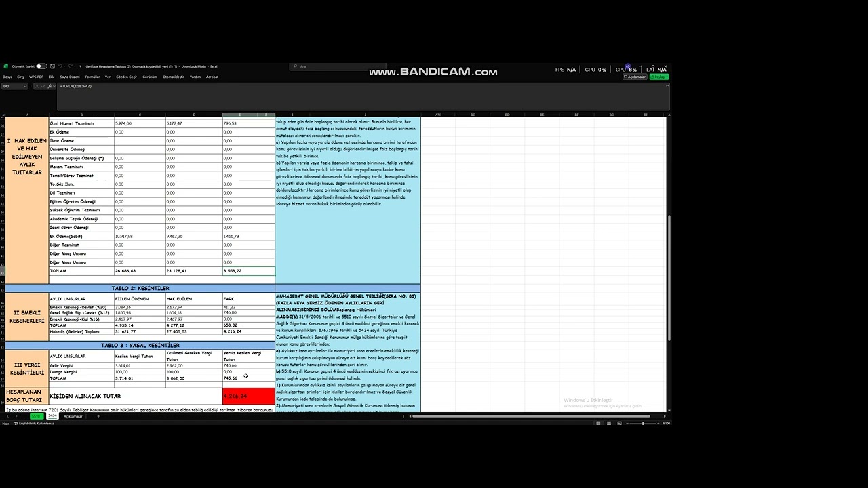
Task: Click the Excel logo icon
Action: pyautogui.click(x=6, y=66)
